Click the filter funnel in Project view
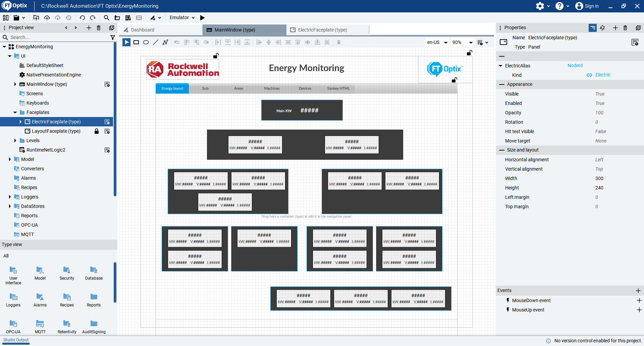 [x=113, y=38]
